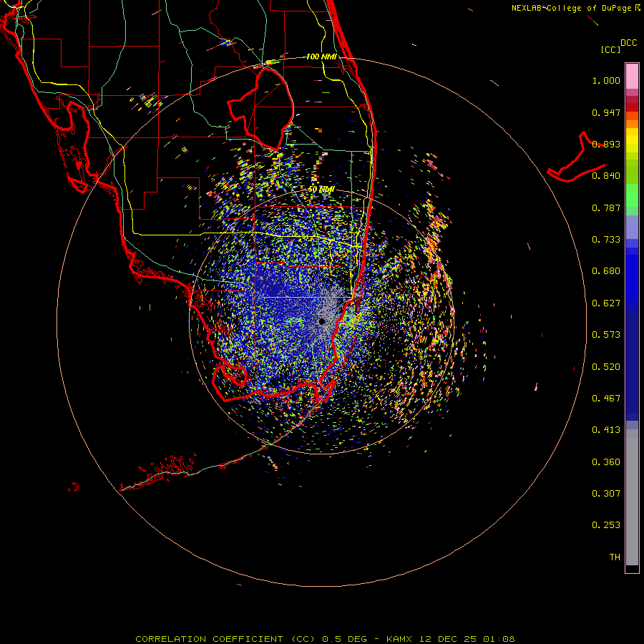Click the 0.520 scale value
This screenshot has width=644, height=644.
(606, 367)
